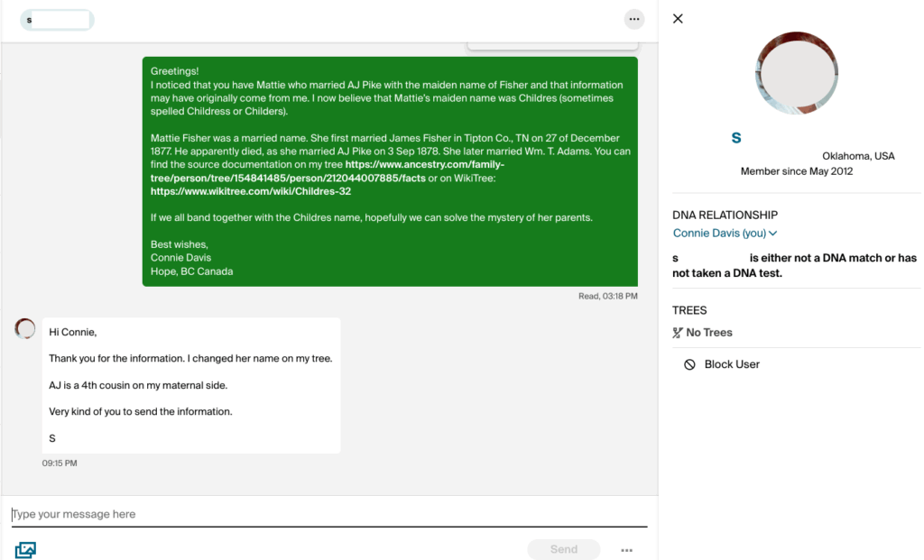Open the Ancestry family tree link
This screenshot has height=560, width=924.
327,171
